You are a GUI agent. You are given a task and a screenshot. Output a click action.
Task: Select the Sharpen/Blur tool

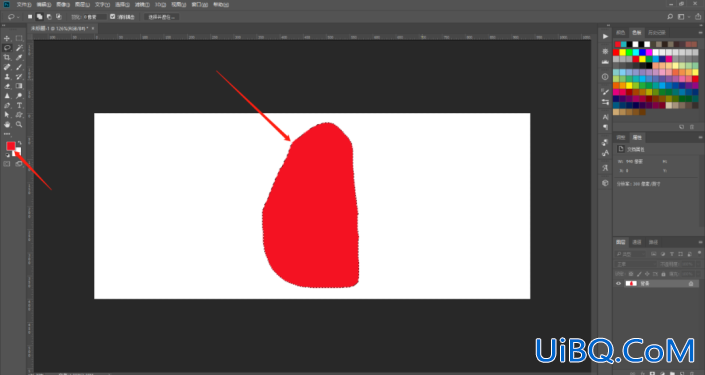[7, 96]
